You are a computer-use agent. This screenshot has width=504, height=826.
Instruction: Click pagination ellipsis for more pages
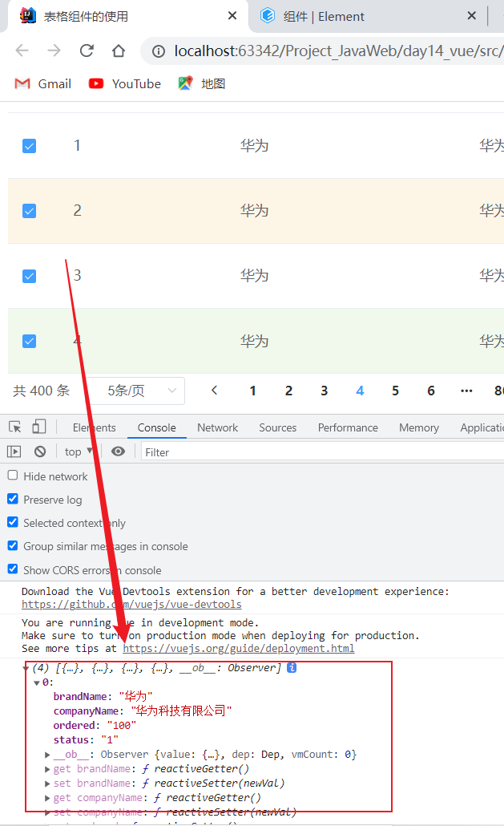(x=466, y=391)
